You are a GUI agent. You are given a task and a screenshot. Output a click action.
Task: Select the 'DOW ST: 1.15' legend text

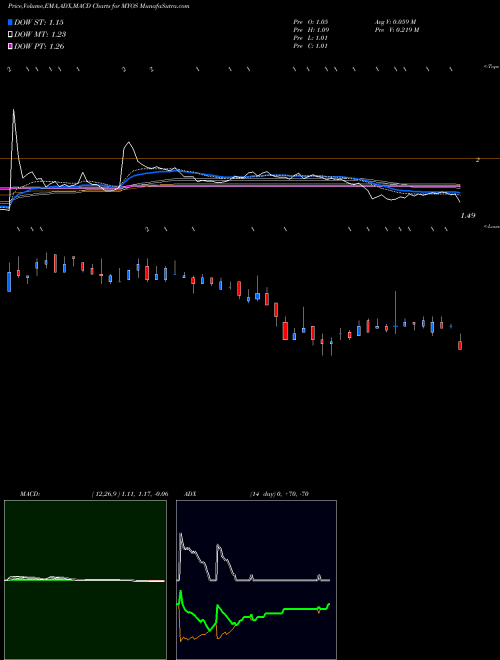click(x=39, y=22)
